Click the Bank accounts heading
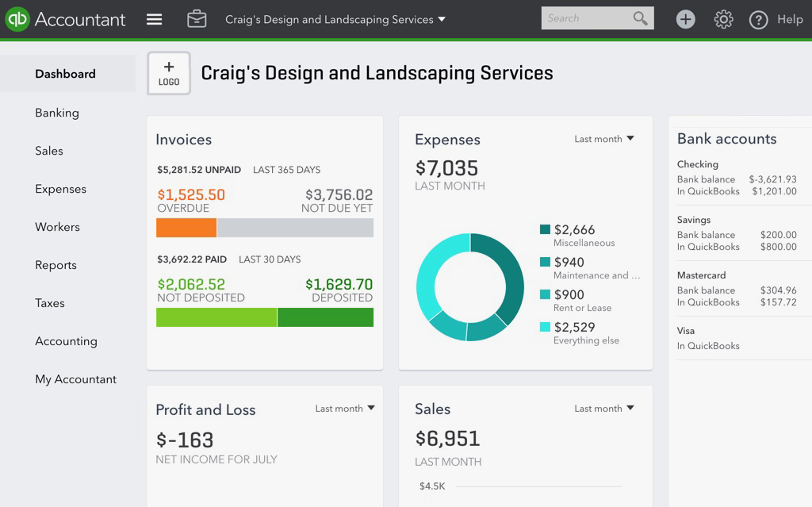 pos(727,139)
